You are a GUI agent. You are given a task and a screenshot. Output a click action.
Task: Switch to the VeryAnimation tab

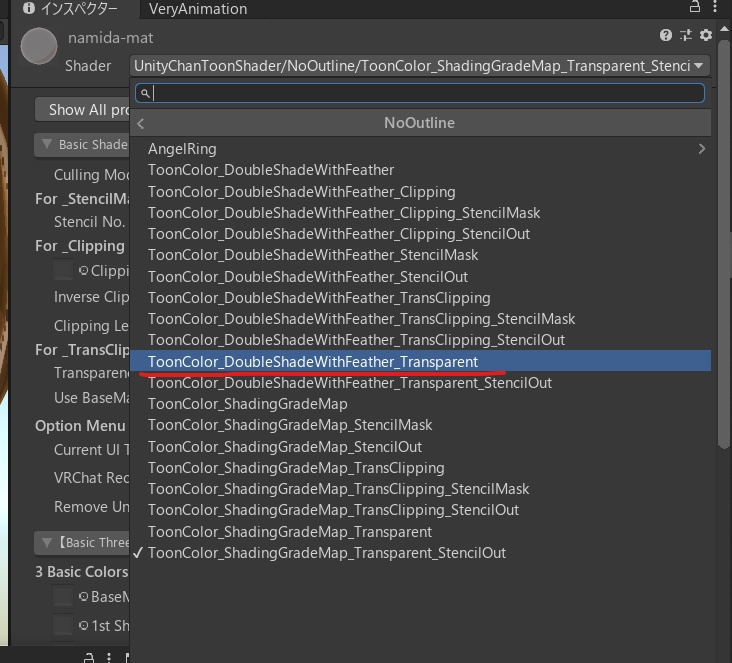[198, 9]
